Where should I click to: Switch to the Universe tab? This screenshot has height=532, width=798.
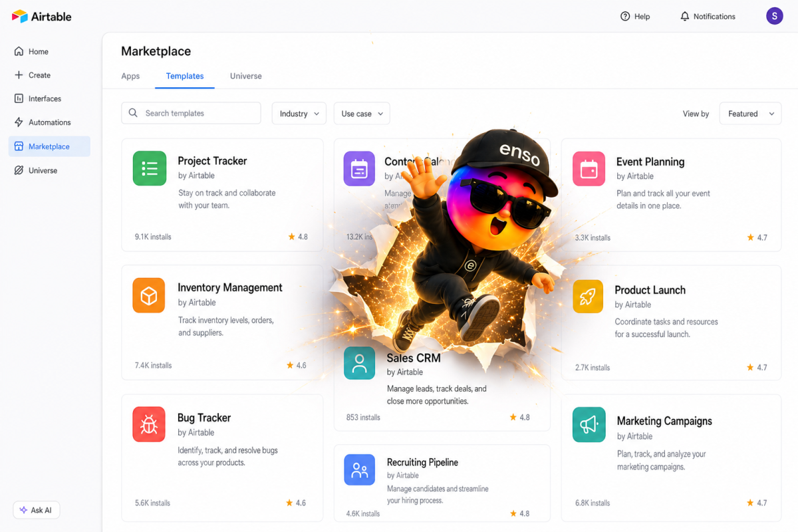tap(246, 76)
